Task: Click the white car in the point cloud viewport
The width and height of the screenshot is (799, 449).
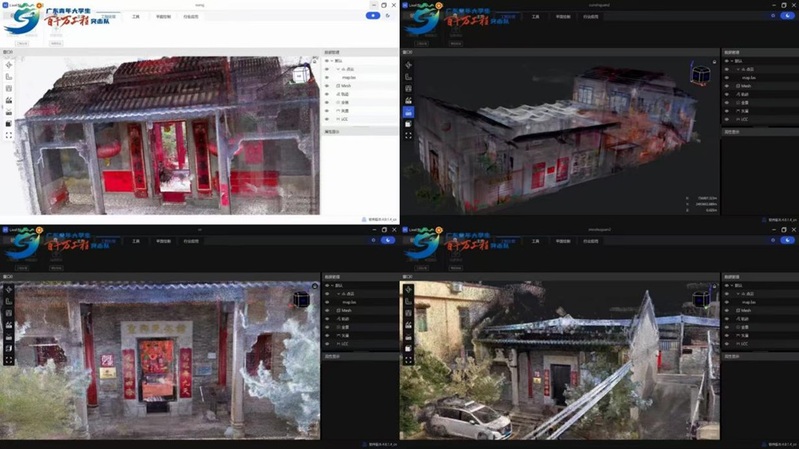Action: click(470, 419)
